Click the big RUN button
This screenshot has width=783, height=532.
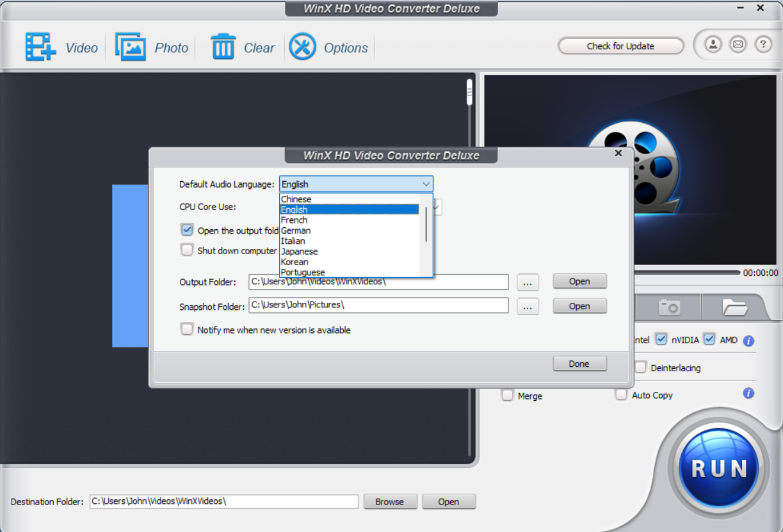click(x=719, y=467)
